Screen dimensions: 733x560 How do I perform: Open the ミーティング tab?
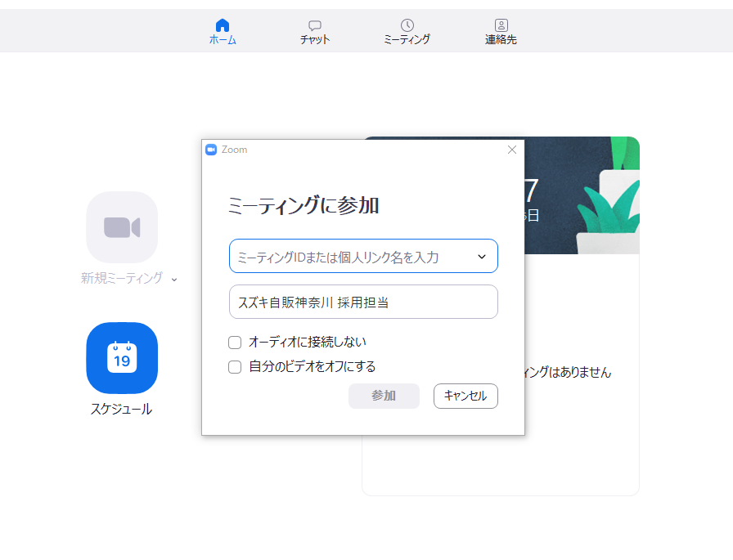pyautogui.click(x=407, y=32)
